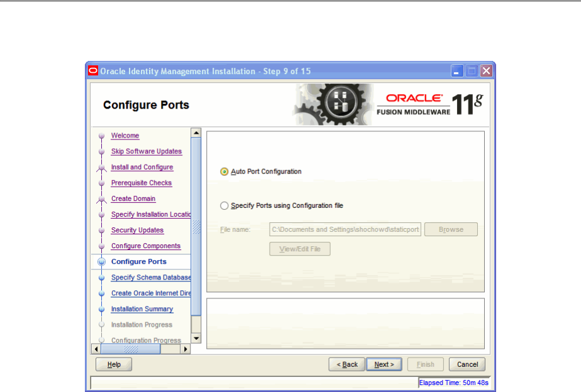Proceed with the Next button
This screenshot has height=392, width=581.
(x=384, y=364)
